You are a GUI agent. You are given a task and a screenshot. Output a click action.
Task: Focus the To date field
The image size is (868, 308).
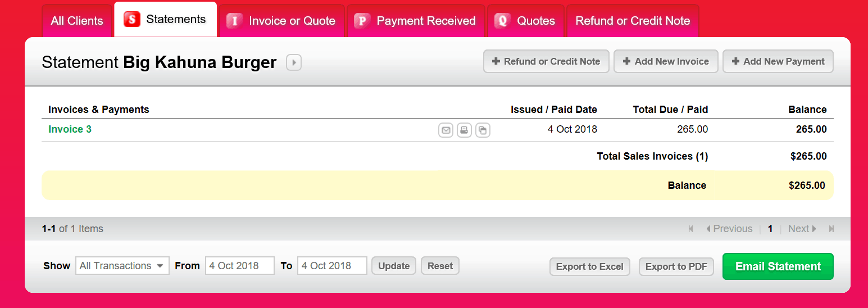332,266
